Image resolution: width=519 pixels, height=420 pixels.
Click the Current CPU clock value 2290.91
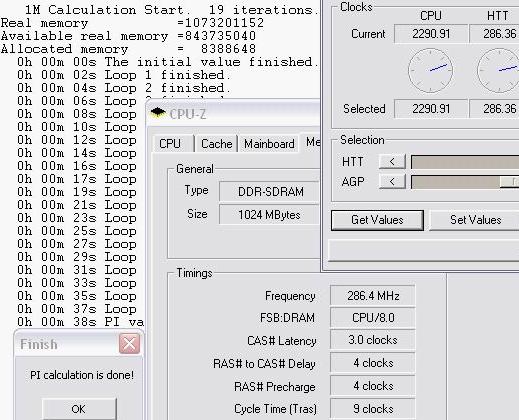431,34
